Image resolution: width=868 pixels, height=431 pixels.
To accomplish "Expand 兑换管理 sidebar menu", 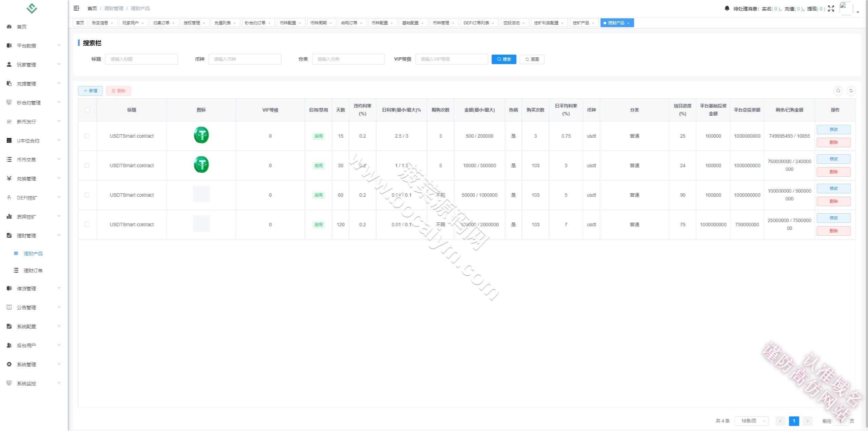I will [34, 179].
